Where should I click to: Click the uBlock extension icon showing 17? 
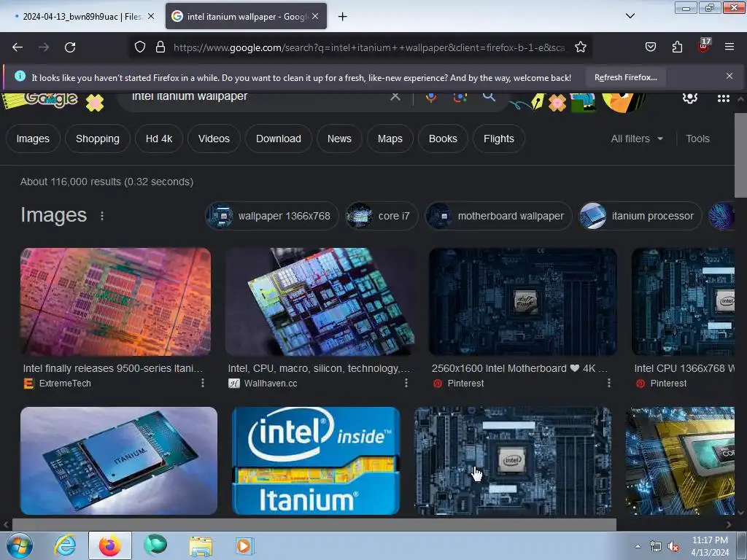pos(704,45)
